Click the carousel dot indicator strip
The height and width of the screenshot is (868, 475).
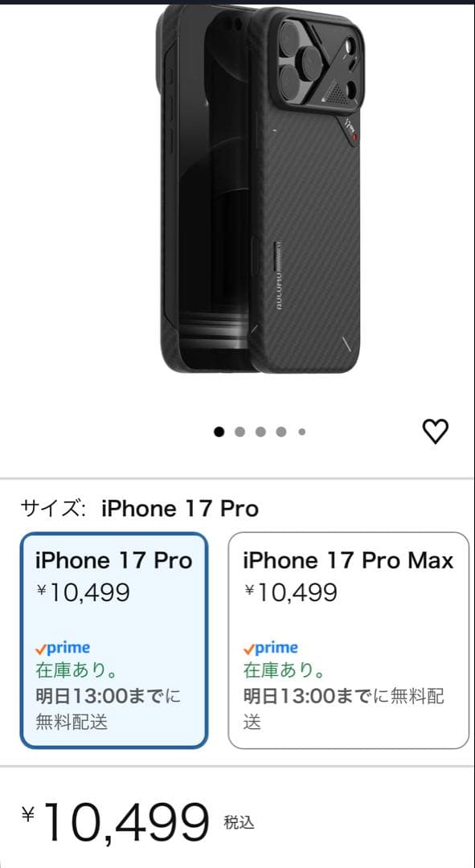pos(260,431)
